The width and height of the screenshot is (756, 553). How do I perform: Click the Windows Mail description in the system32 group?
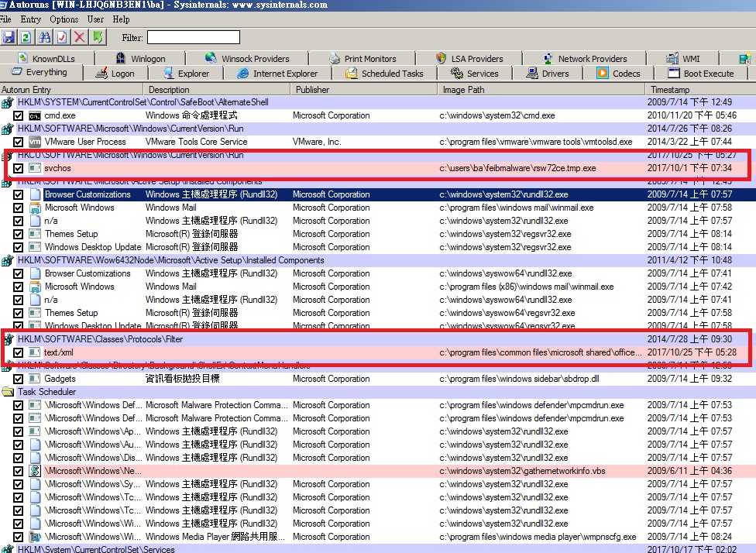click(170, 208)
